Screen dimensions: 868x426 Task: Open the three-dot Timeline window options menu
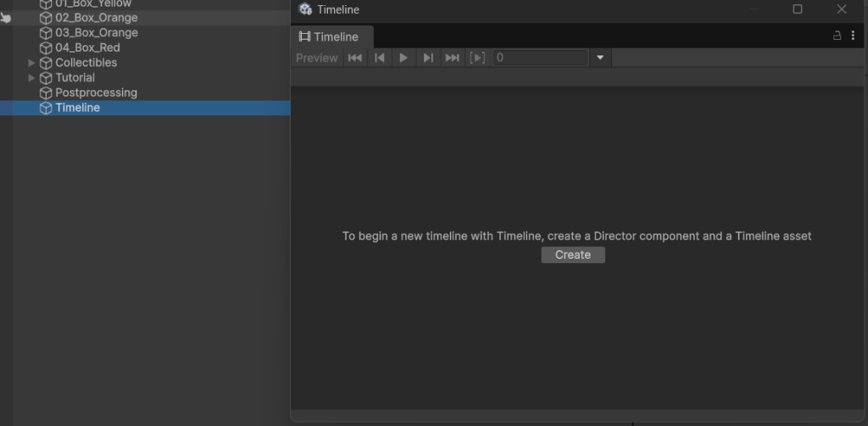(x=853, y=36)
